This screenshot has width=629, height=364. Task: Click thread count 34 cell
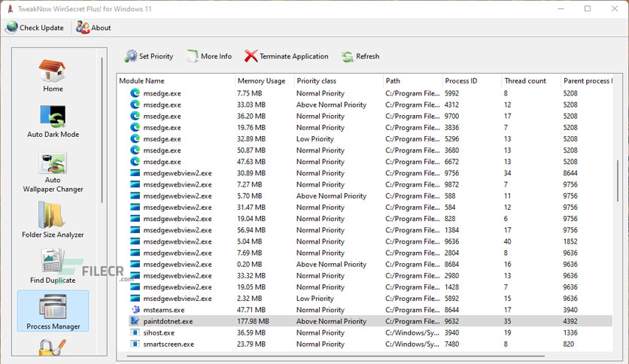pos(507,173)
